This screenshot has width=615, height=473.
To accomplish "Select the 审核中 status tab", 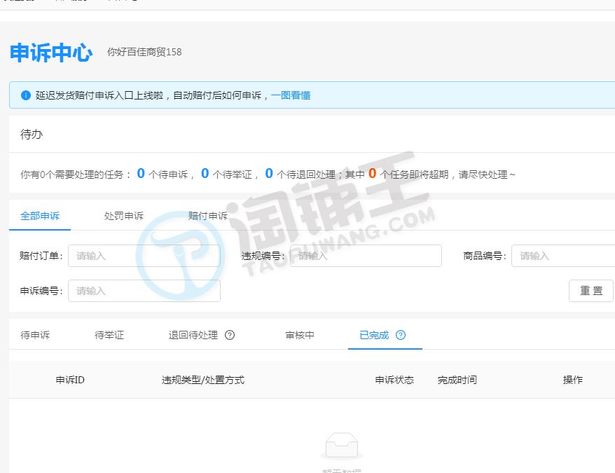I will [x=300, y=335].
